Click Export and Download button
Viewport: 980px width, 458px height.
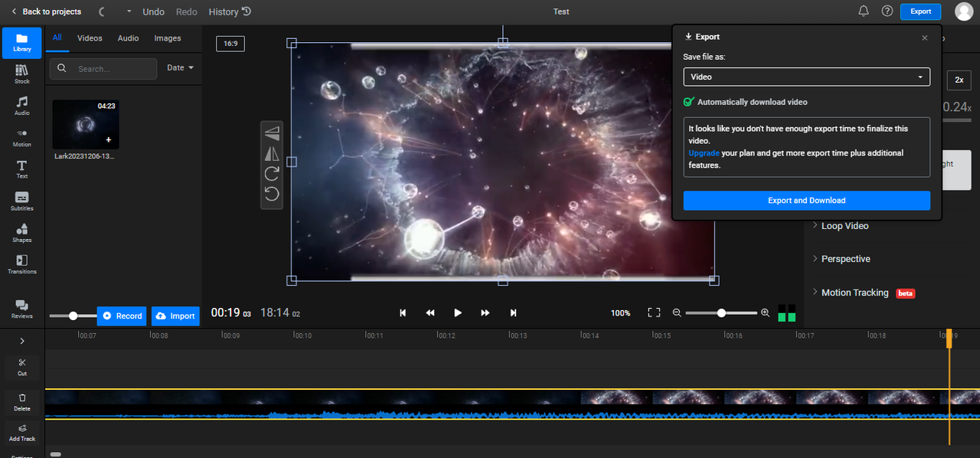click(x=806, y=201)
